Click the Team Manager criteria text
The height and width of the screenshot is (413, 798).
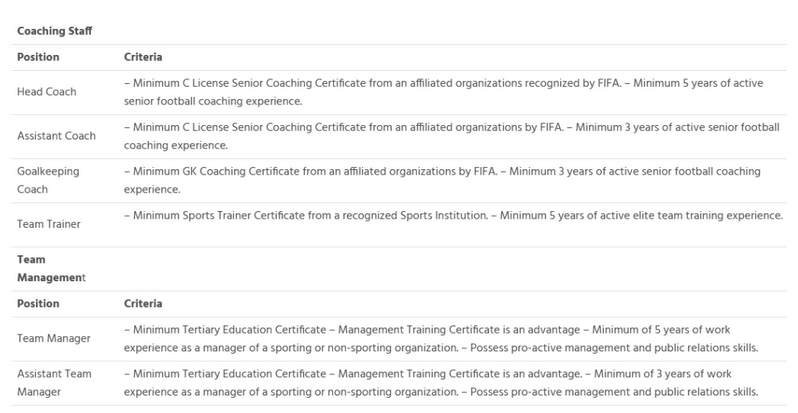(440, 337)
